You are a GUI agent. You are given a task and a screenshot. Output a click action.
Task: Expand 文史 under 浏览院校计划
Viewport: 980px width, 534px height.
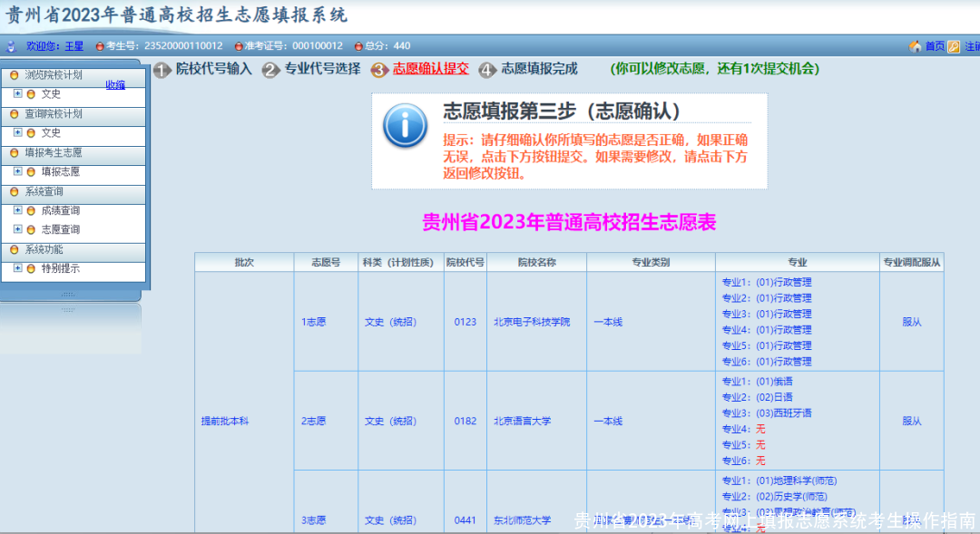17,92
